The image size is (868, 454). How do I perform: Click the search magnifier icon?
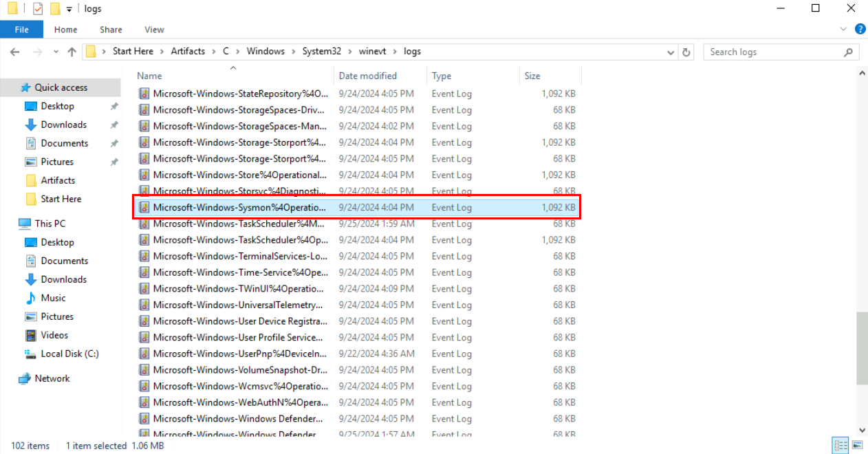[848, 52]
